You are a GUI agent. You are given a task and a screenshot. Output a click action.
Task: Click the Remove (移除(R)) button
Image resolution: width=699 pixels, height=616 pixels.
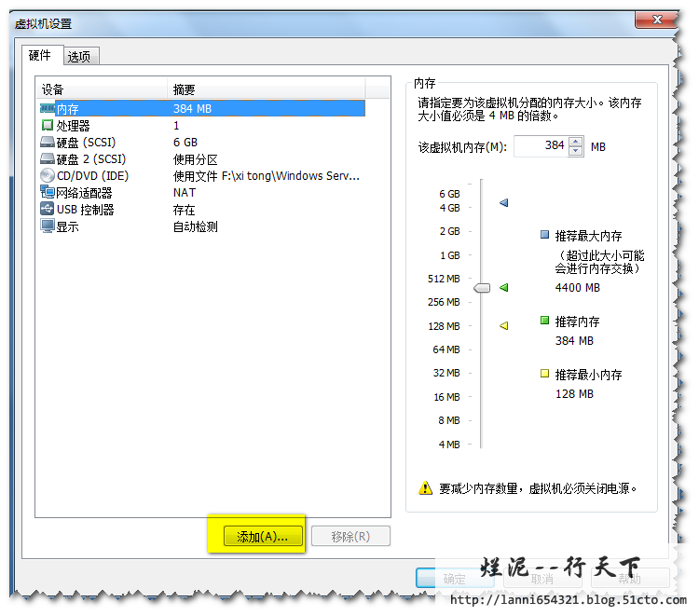[349, 537]
